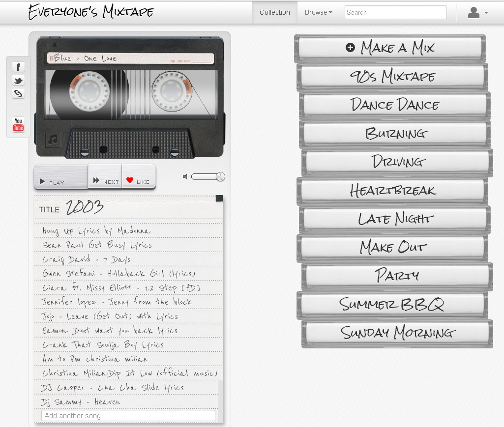Click inside the Search box
The image size is (504, 427).
tap(395, 12)
